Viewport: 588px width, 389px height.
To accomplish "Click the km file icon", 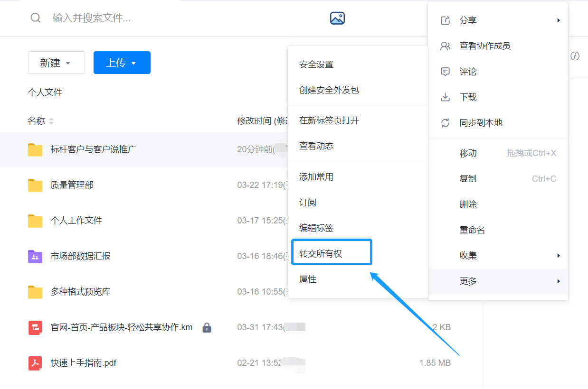I will 35,327.
